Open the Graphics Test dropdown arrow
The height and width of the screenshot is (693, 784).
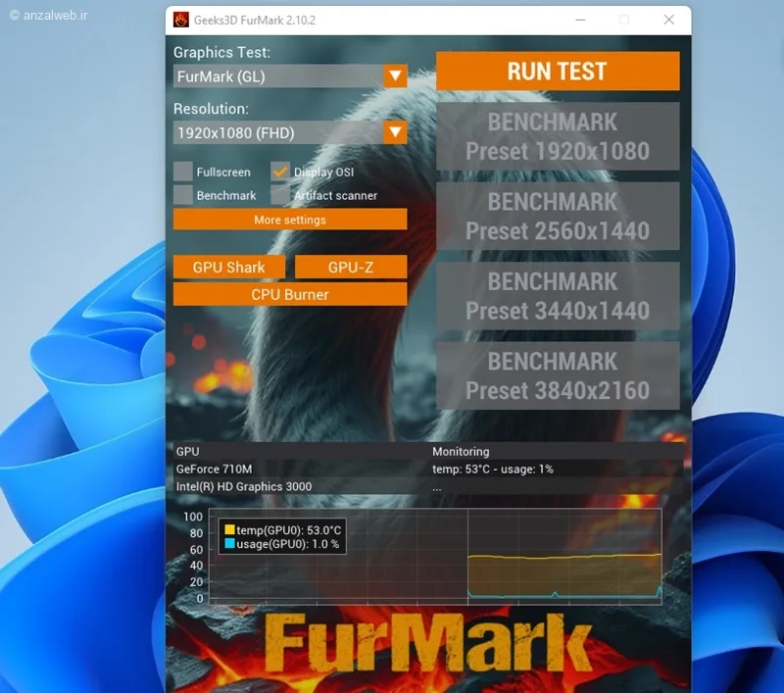click(x=395, y=76)
